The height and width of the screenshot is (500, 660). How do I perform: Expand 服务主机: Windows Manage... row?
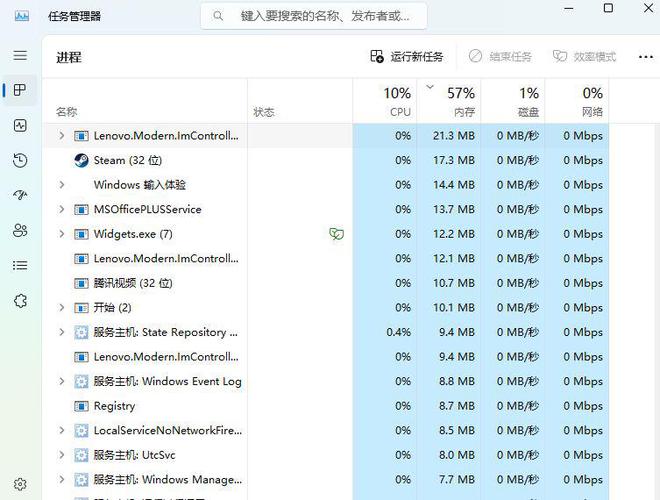tap(61, 479)
